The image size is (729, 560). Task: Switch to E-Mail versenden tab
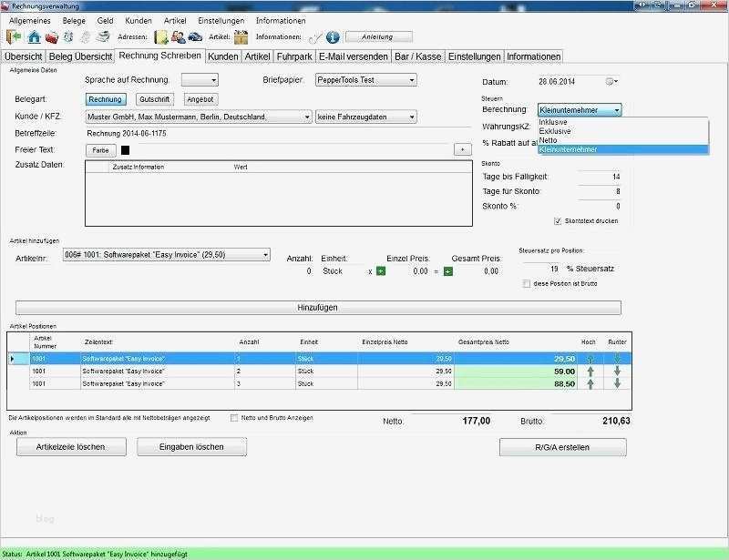point(354,56)
